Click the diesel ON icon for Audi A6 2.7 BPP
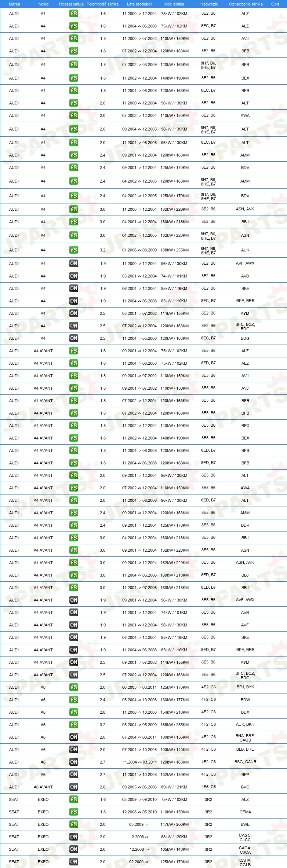The height and width of the screenshot is (868, 287). (74, 775)
